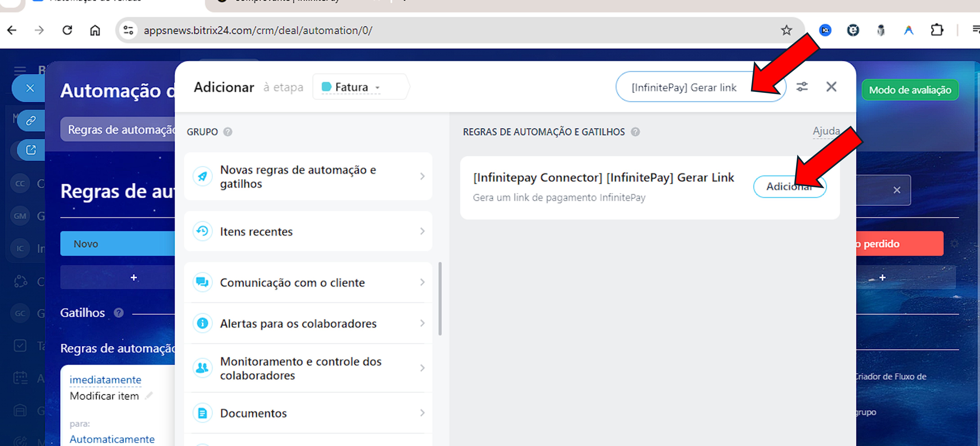Viewport: 980px width, 446px height.
Task: Click the Gatilhos help question mark icon
Action: point(119,313)
